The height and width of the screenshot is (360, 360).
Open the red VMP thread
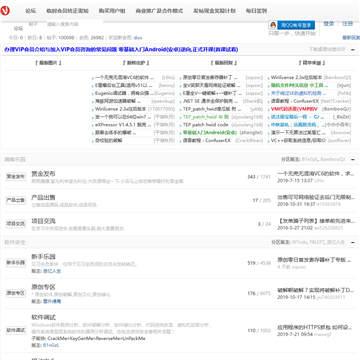294,109
